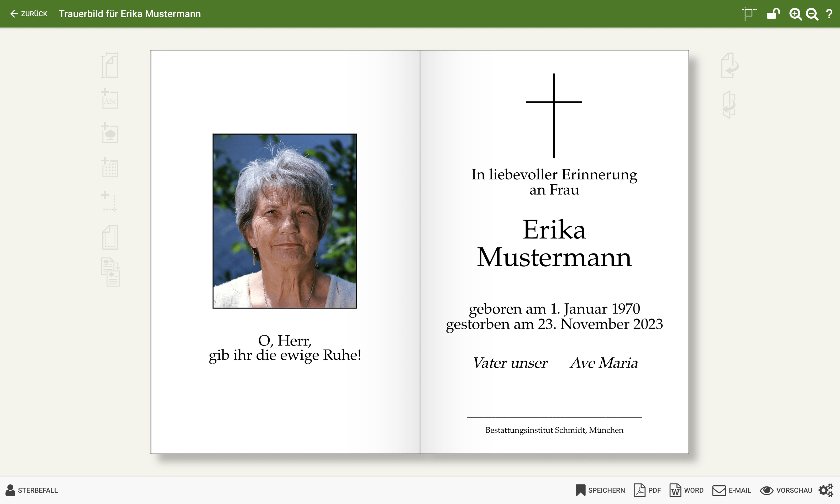The image size is (840, 504).
Task: Add a guide line
Action: tap(110, 202)
